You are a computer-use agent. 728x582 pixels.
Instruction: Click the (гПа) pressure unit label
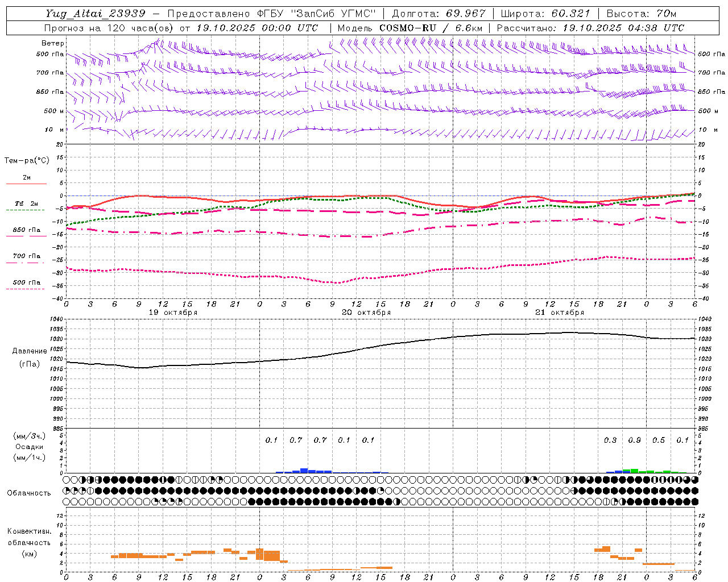(x=30, y=364)
